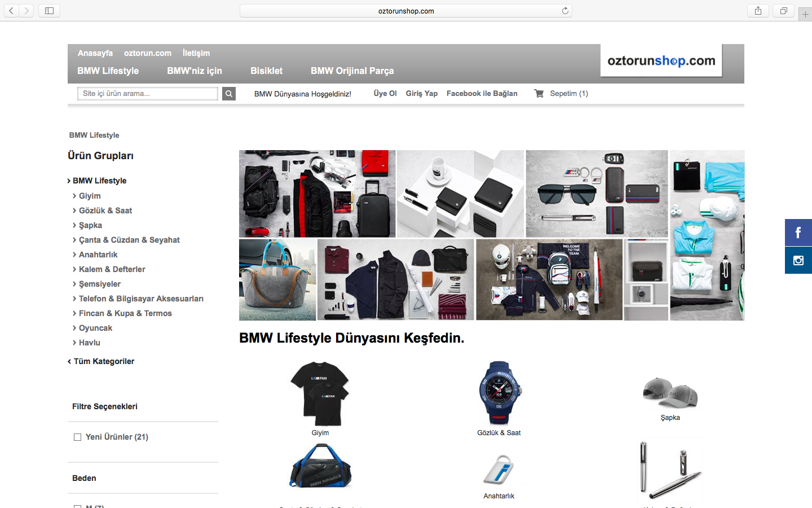Click the BMW Lifestyle breadcrumb

tap(94, 135)
